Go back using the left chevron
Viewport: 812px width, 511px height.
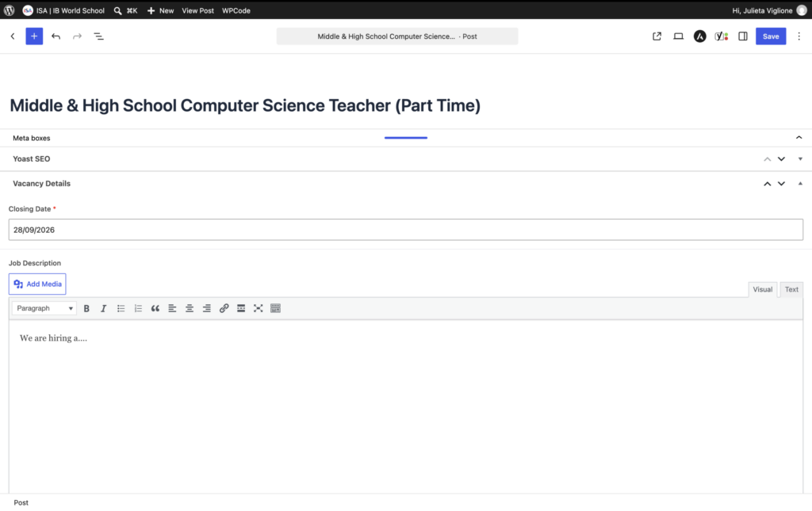(x=13, y=36)
